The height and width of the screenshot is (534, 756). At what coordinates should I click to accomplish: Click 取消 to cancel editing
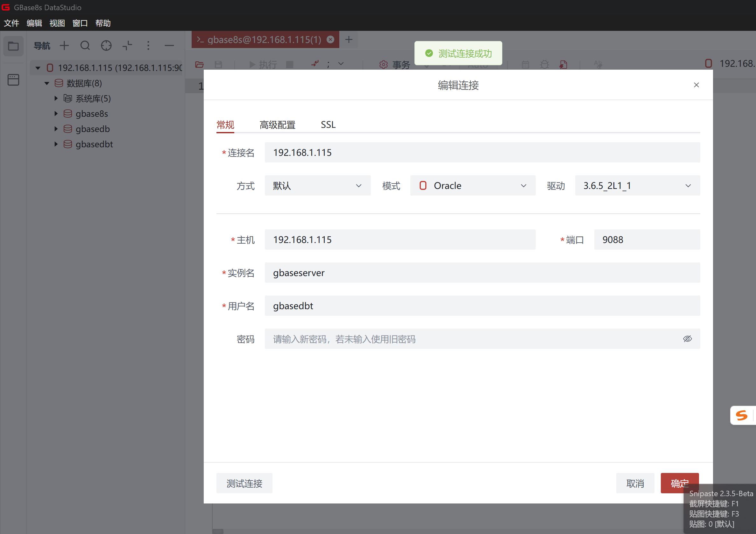635,483
